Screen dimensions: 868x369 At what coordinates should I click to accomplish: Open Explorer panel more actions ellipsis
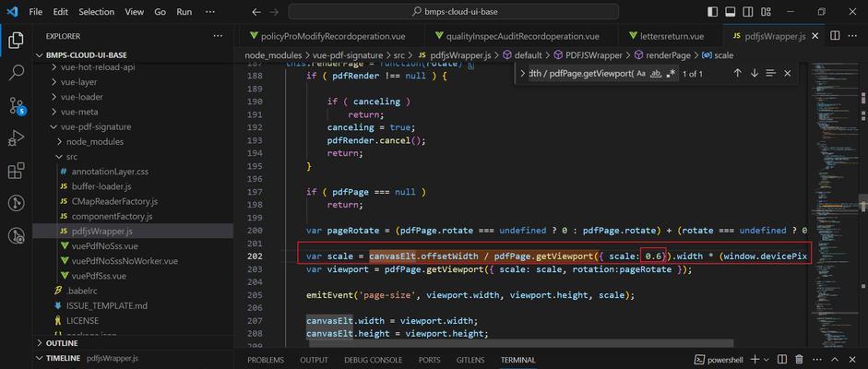click(x=218, y=36)
